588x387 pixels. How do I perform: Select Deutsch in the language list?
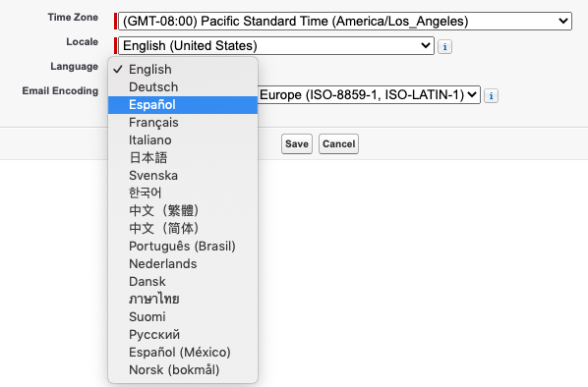pyautogui.click(x=183, y=86)
